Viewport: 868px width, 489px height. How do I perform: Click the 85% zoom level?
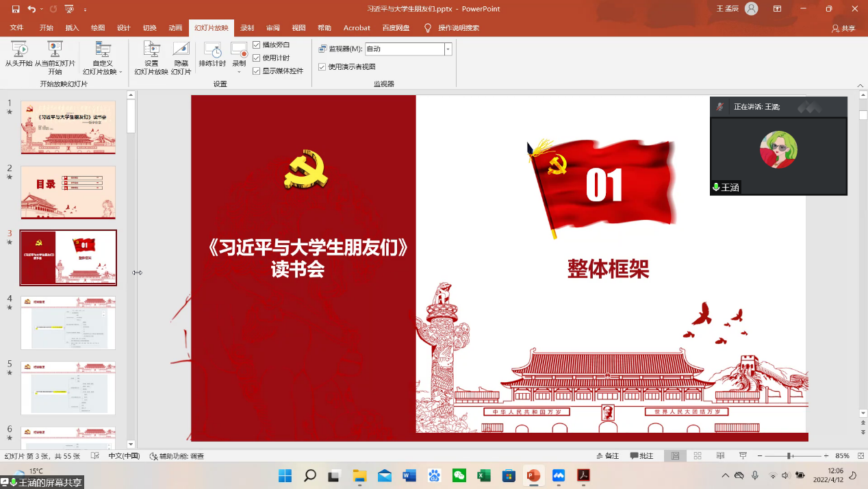[842, 456]
